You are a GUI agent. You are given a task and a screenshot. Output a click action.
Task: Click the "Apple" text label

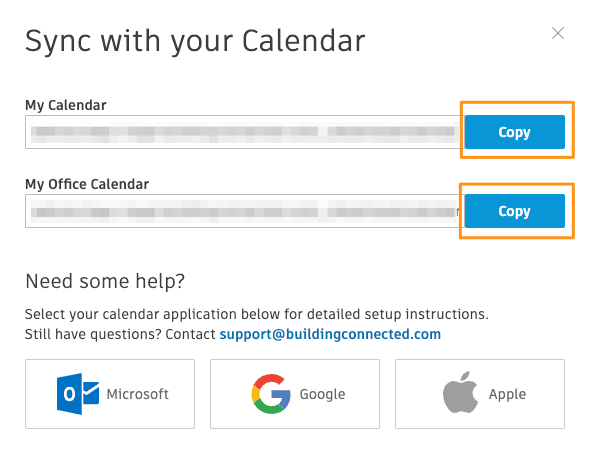[x=507, y=394]
